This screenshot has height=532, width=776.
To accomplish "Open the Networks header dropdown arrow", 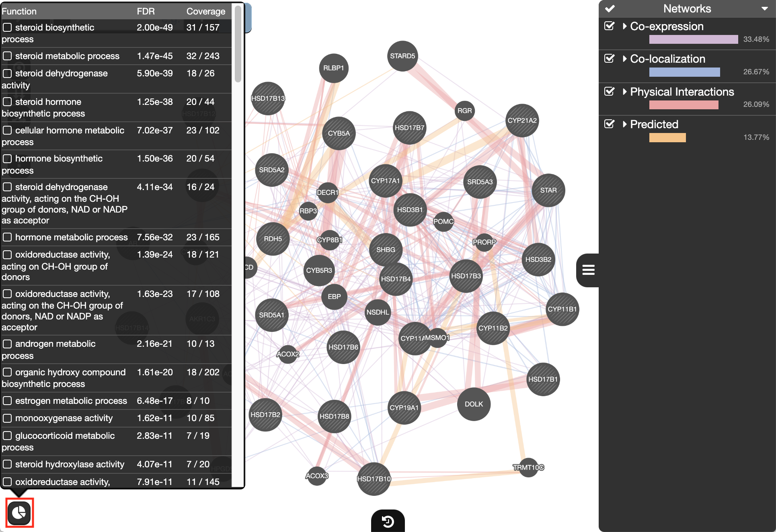I will point(764,9).
